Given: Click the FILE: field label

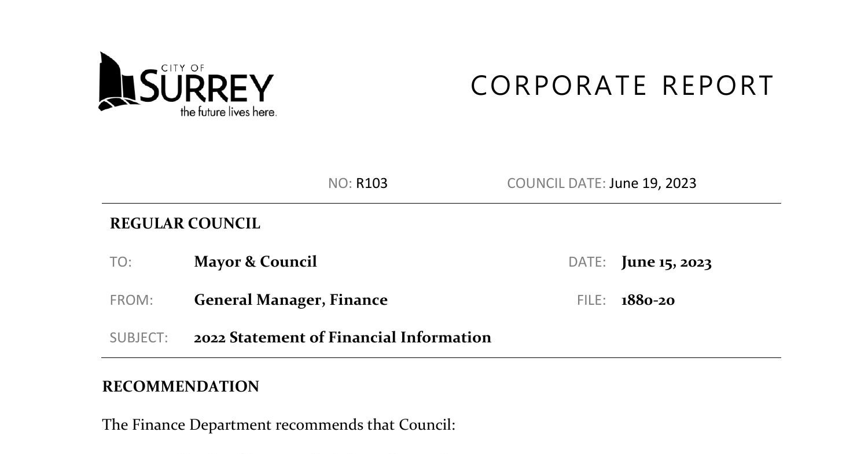Looking at the screenshot, I should (591, 300).
